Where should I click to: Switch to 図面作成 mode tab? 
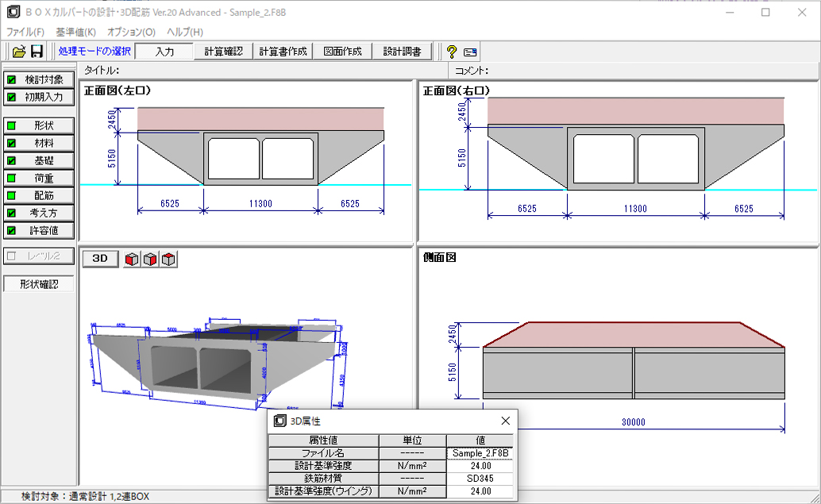[x=342, y=52]
